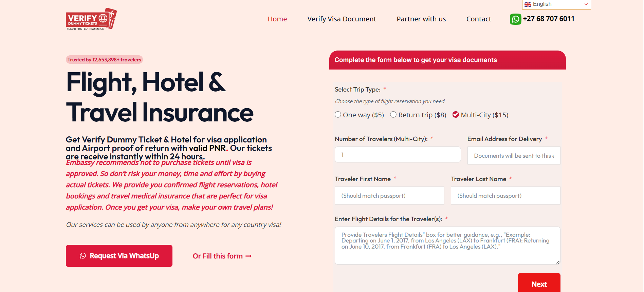Click the Email Address for Delivery field
Image resolution: width=644 pixels, height=292 pixels.
(x=513, y=155)
